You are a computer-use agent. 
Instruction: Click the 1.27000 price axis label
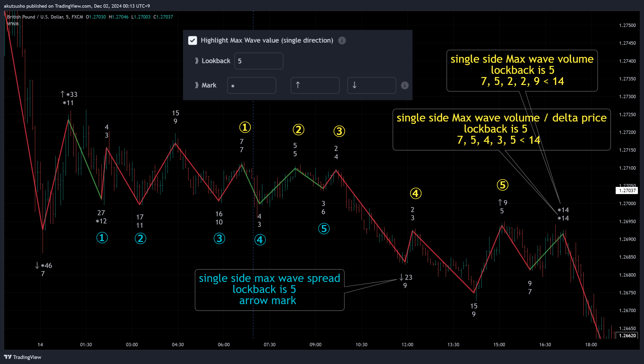pyautogui.click(x=627, y=204)
